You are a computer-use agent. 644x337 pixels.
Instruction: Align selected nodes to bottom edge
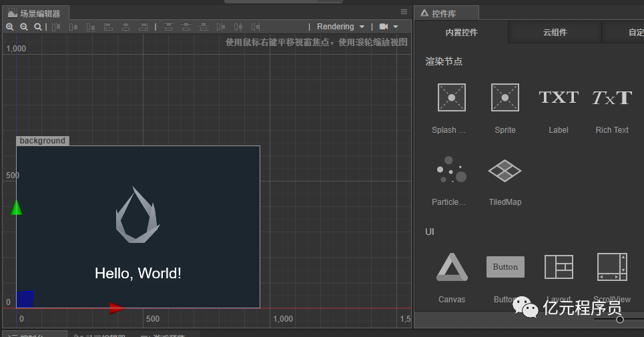(x=91, y=27)
